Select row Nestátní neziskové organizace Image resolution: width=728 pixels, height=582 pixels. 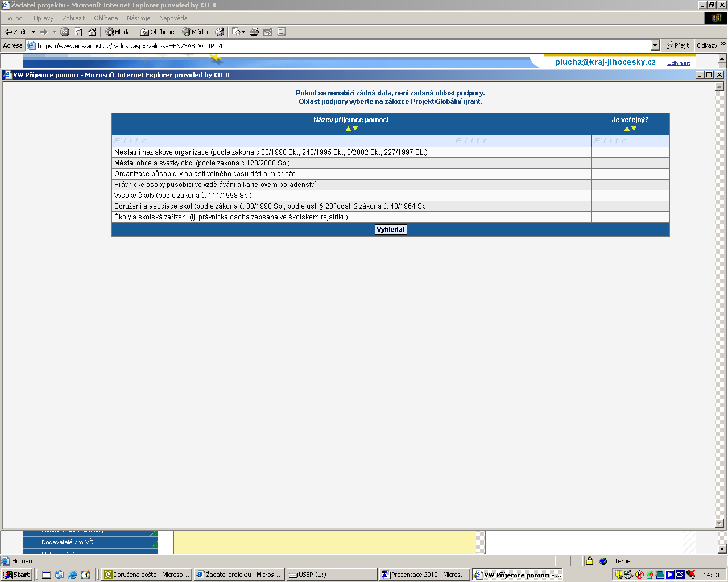pyautogui.click(x=391, y=152)
